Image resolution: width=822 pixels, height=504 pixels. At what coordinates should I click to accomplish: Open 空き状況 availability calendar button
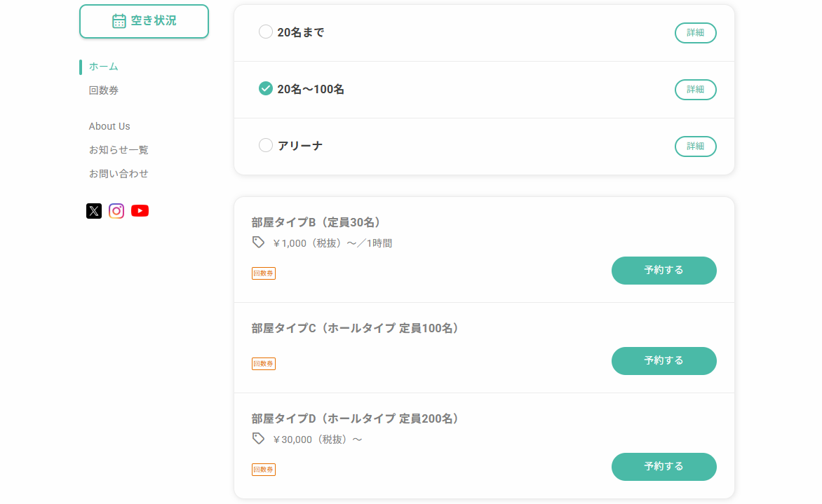pyautogui.click(x=144, y=22)
